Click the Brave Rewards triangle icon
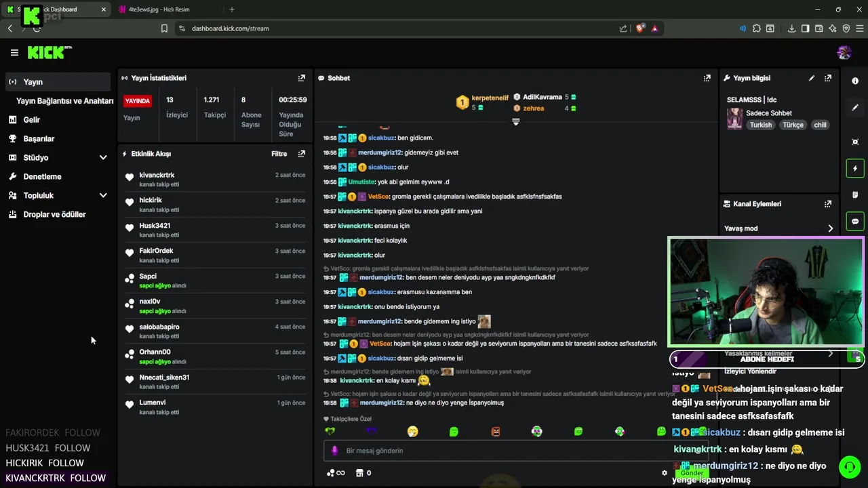 pos(654,28)
